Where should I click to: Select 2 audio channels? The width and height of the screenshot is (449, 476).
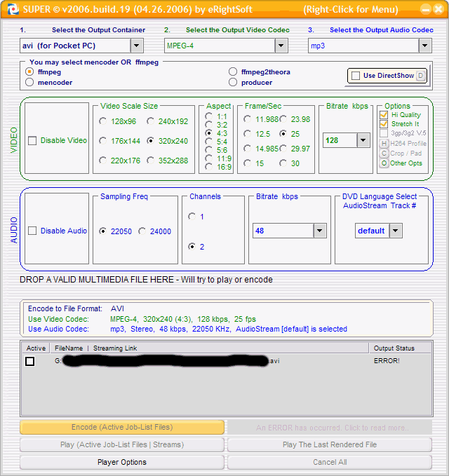[x=192, y=246]
